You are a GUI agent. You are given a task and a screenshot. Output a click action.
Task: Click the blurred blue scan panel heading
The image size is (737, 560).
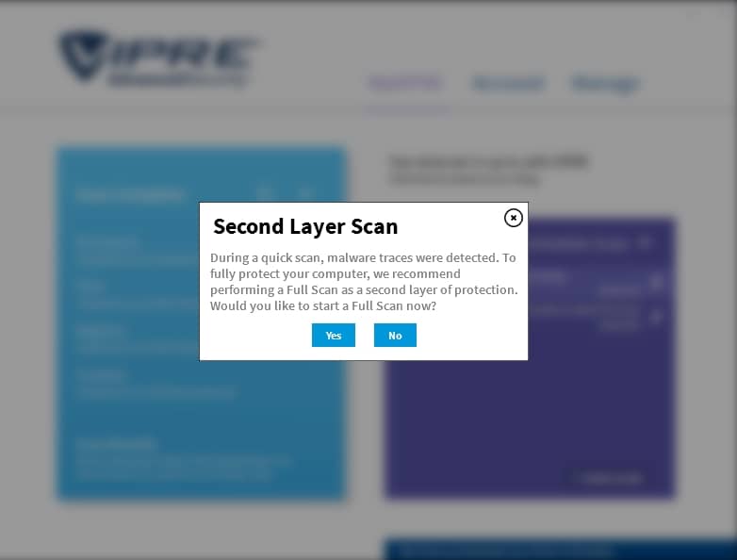[x=130, y=194]
